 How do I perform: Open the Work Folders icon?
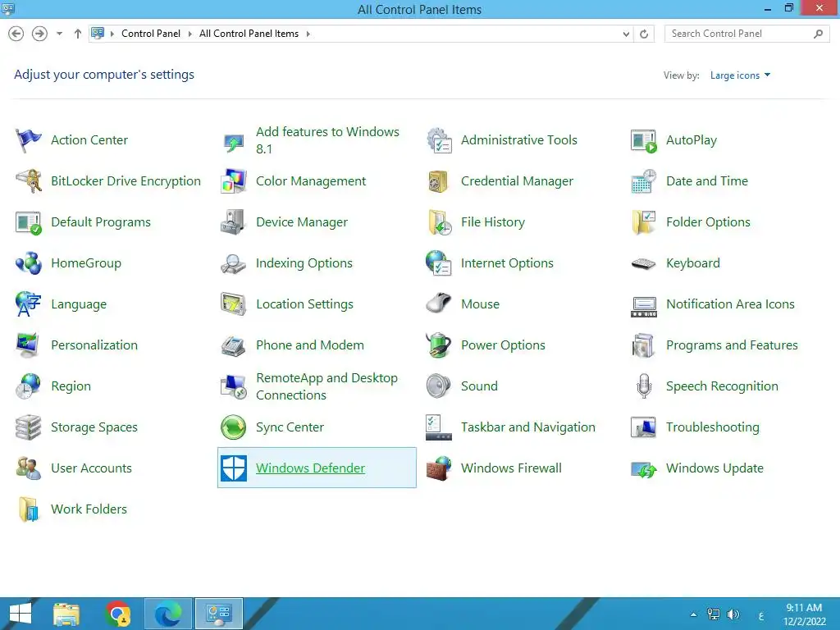29,509
